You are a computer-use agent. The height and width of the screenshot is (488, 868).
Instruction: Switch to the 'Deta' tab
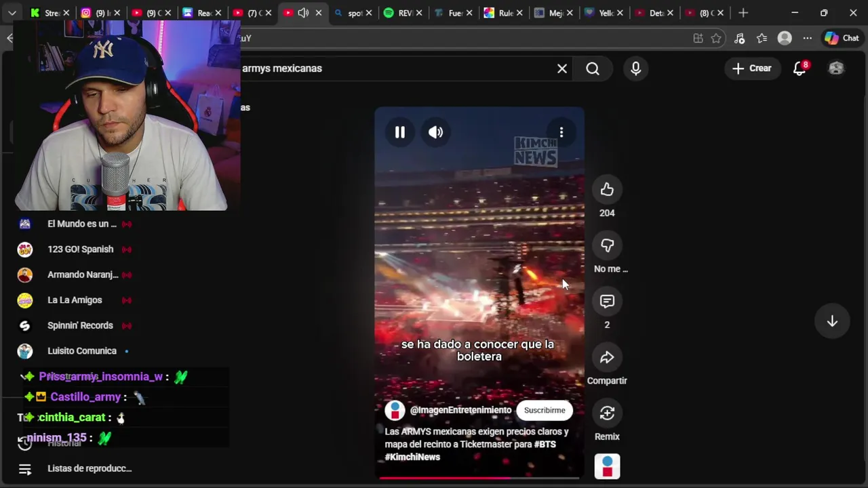click(x=654, y=13)
